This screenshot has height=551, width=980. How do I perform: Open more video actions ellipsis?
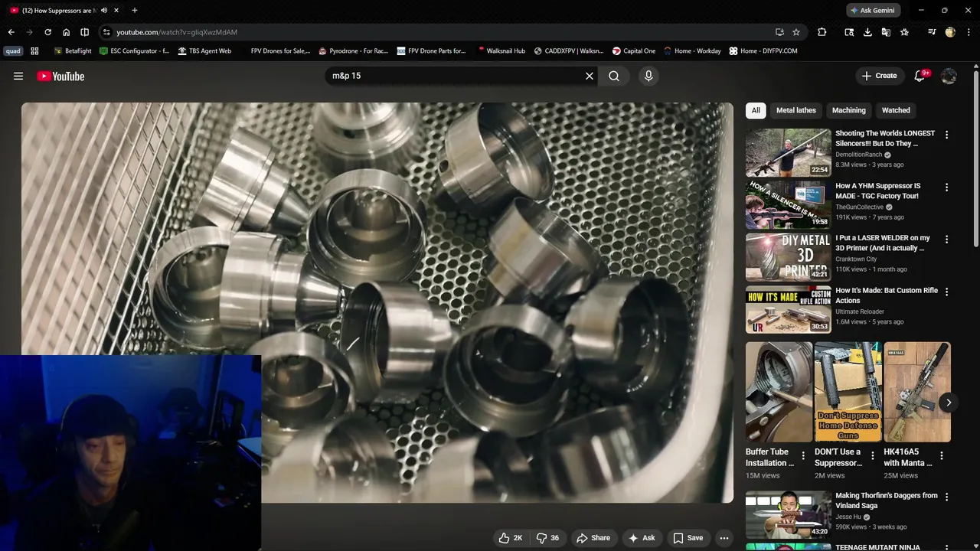tap(724, 538)
